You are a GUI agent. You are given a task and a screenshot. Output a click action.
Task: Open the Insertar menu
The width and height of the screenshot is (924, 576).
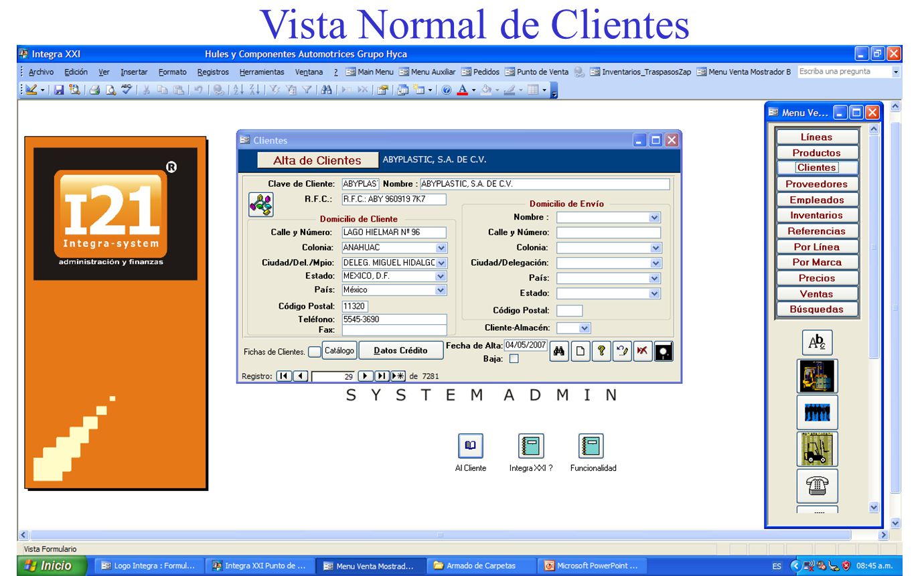(x=134, y=72)
